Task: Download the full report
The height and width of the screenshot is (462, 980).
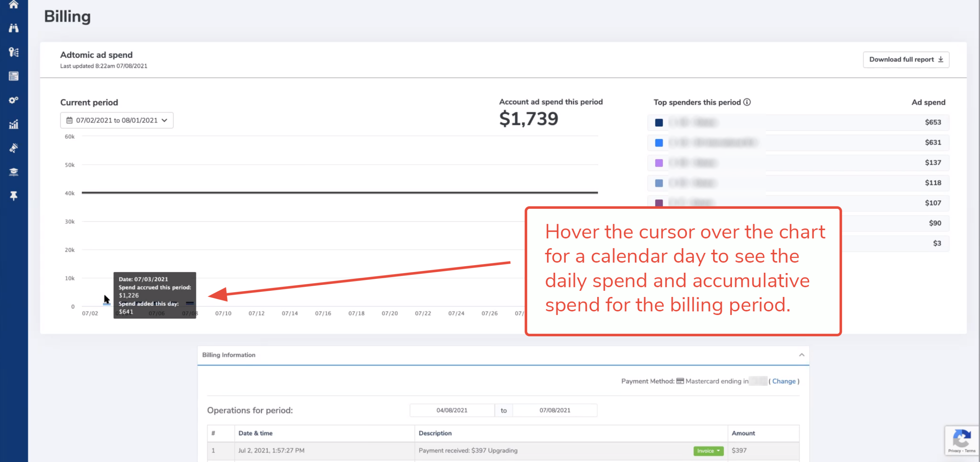Action: pyautogui.click(x=906, y=60)
